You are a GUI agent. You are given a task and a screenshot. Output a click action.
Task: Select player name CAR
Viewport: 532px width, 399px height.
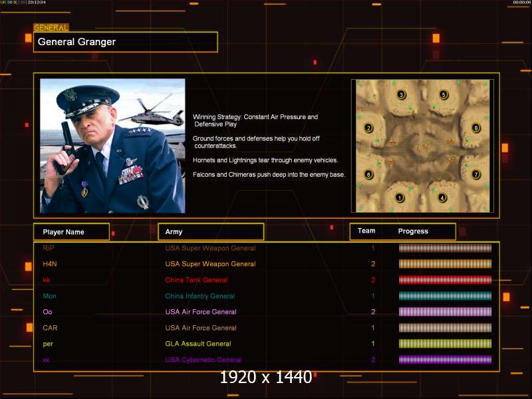click(51, 328)
